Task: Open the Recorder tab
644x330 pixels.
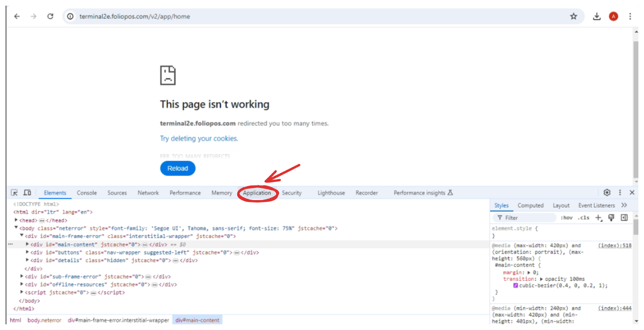Action: tap(367, 193)
